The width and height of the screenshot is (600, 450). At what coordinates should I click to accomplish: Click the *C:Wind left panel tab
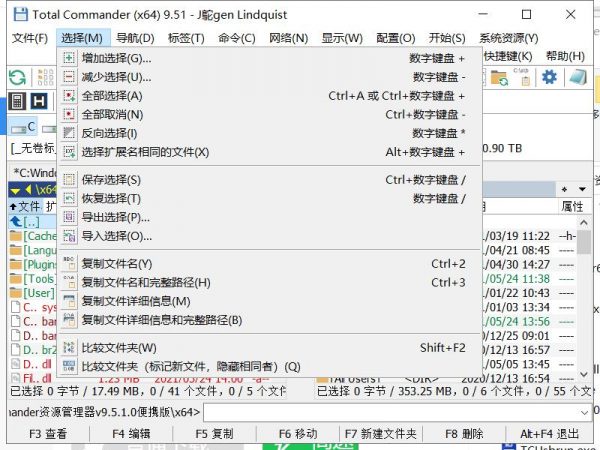34,173
